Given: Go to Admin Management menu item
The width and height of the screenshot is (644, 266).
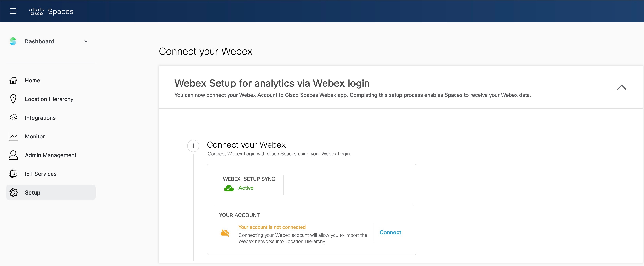Looking at the screenshot, I should 51,155.
